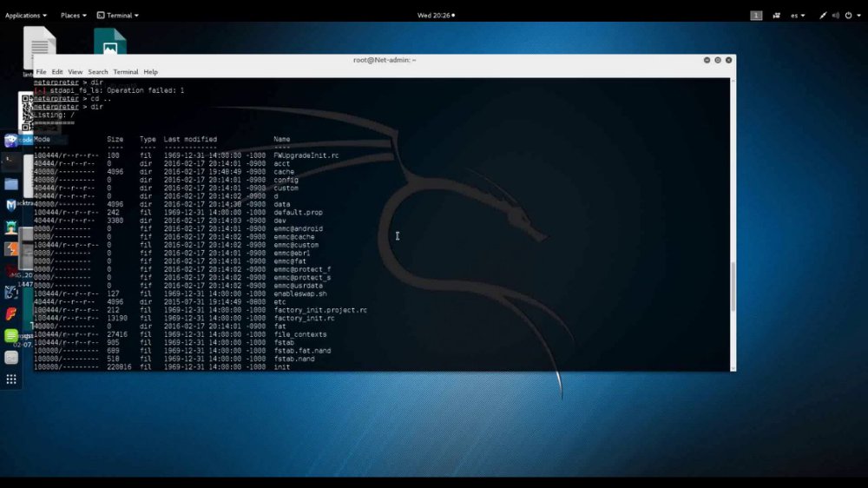
Task: Click the directory name cache in the listing
Action: coord(284,172)
